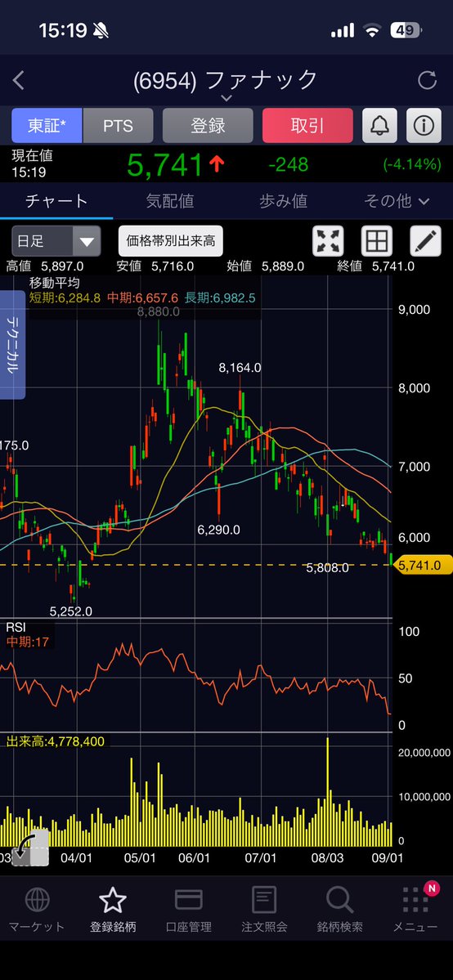This screenshot has height=980, width=453.
Task: Tap the 始値 5,889.0 open value
Action: [265, 266]
